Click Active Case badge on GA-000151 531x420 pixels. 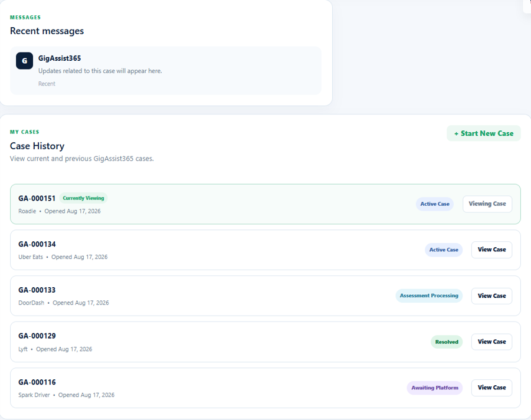[435, 204]
